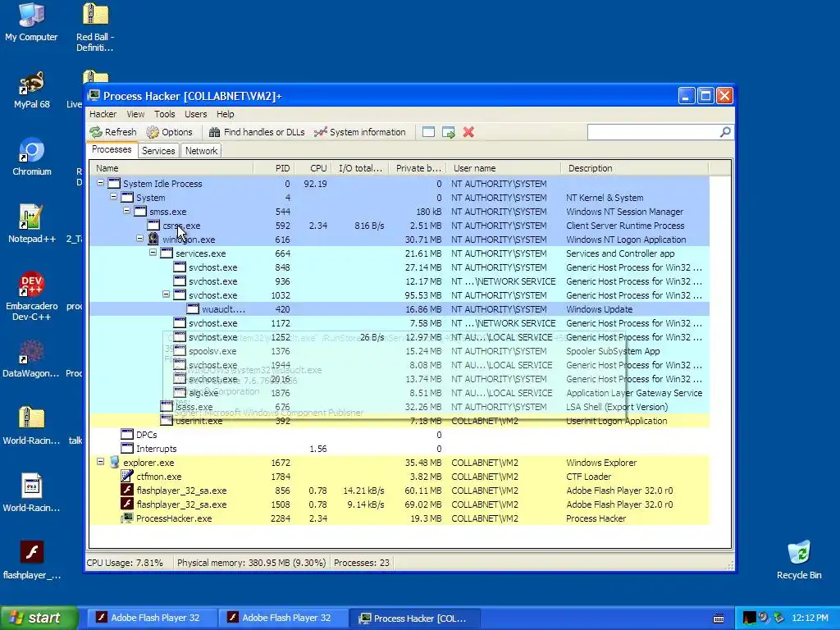Sort by the CPU column header
This screenshot has width=840, height=630.
(x=313, y=168)
